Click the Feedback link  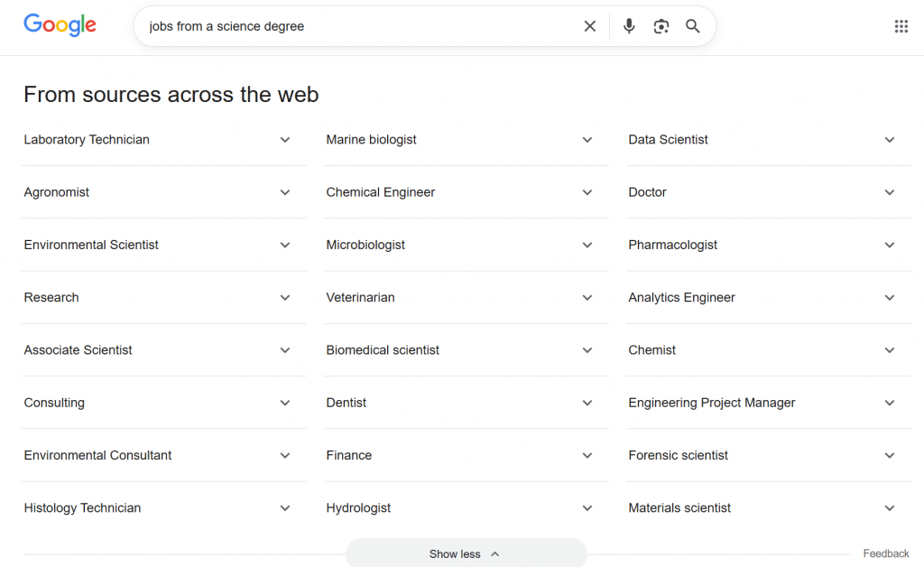click(885, 553)
